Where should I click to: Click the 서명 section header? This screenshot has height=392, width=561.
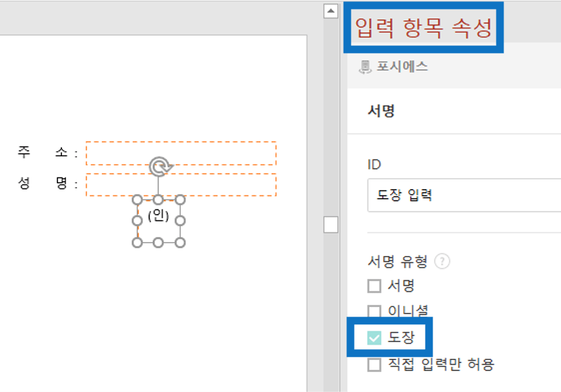tap(381, 111)
